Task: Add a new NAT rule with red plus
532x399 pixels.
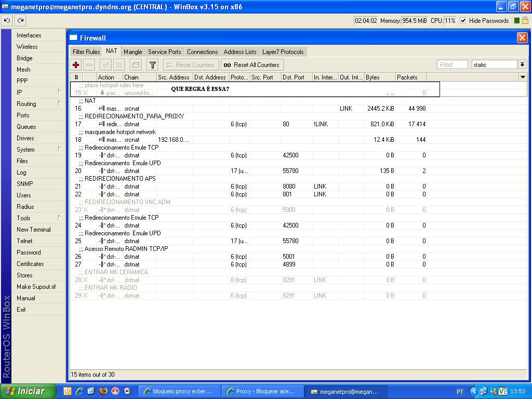Action: [76, 65]
